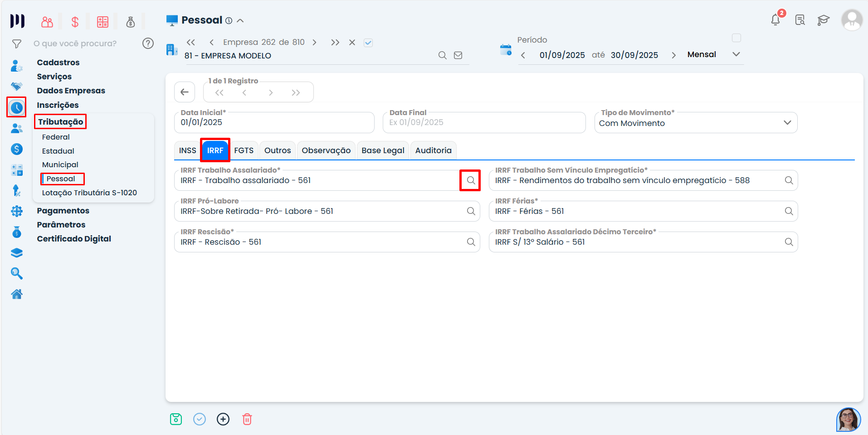Open the Base Legal tab
Image resolution: width=868 pixels, height=435 pixels.
pyautogui.click(x=383, y=150)
